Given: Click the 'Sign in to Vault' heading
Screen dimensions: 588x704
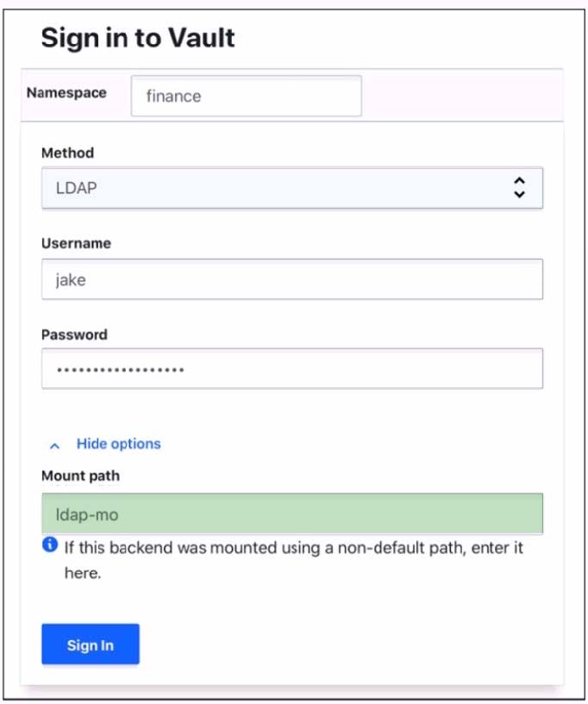Looking at the screenshot, I should tap(138, 38).
